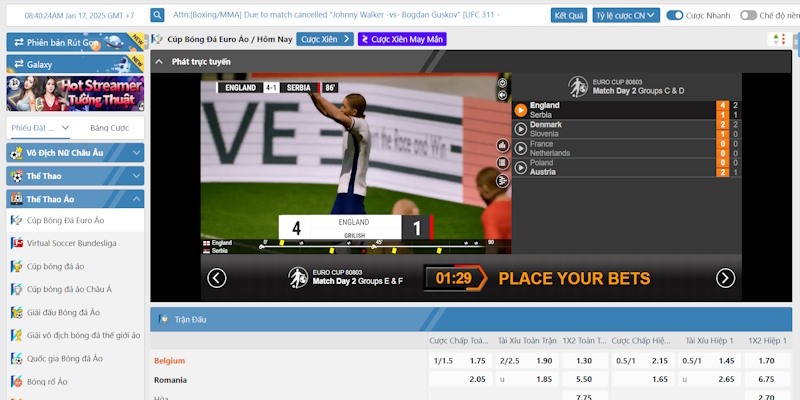Select Bóng rổ Ảo
Image resolution: width=800 pixels, height=400 pixels.
pyautogui.click(x=75, y=382)
